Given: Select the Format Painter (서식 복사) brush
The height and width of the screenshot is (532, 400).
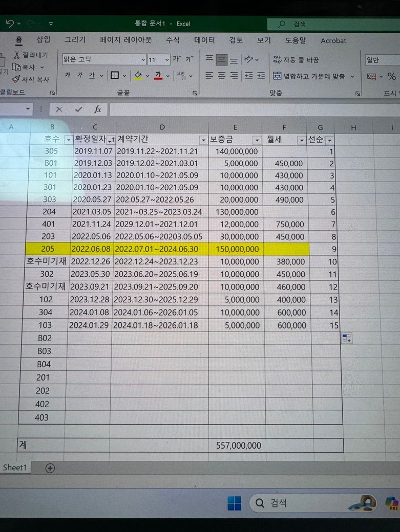Looking at the screenshot, I should (x=16, y=79).
